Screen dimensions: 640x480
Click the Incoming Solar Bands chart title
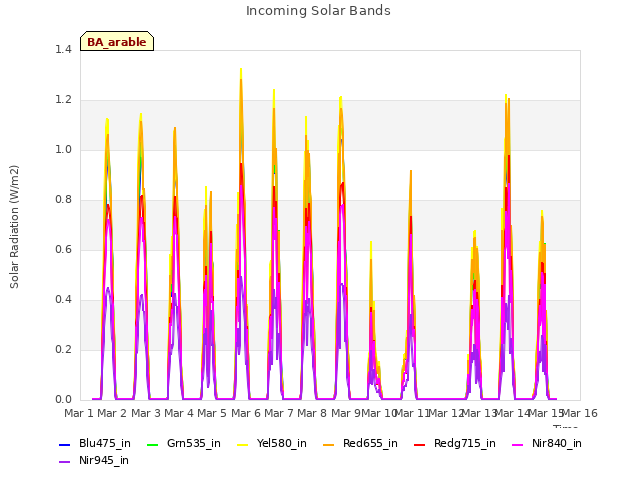(x=318, y=11)
